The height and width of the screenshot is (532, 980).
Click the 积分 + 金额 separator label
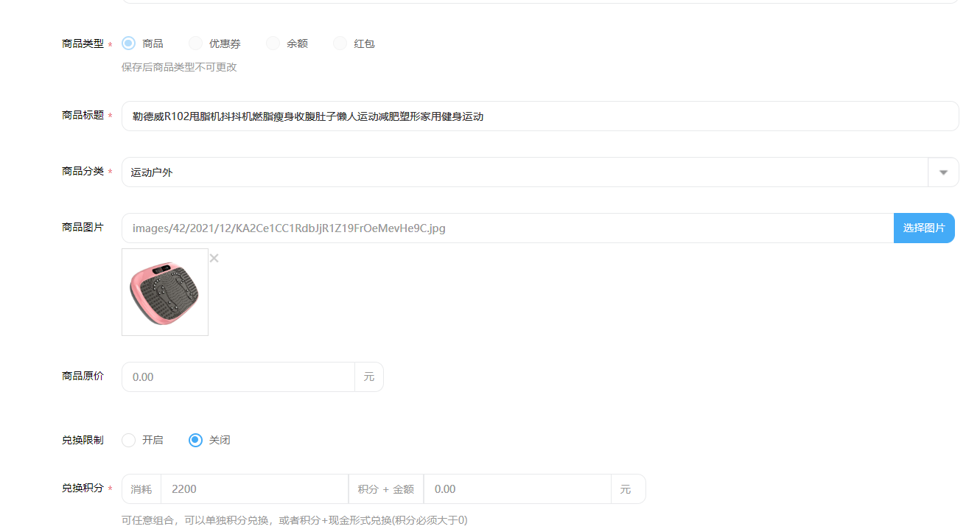(x=386, y=489)
